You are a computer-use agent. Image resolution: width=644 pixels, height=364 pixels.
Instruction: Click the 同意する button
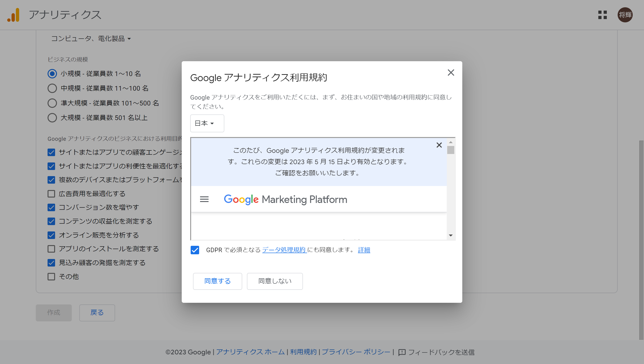(217, 281)
